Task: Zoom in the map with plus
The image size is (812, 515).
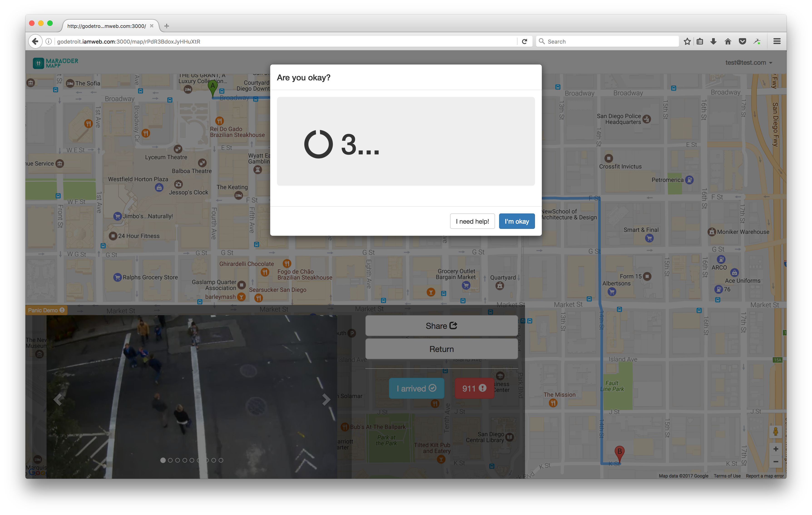Action: pos(776,449)
